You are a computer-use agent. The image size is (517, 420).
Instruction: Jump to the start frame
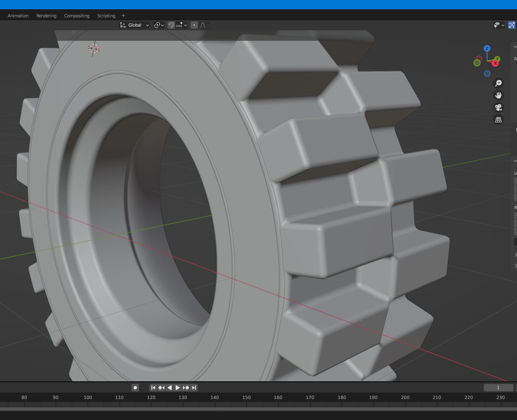point(153,388)
